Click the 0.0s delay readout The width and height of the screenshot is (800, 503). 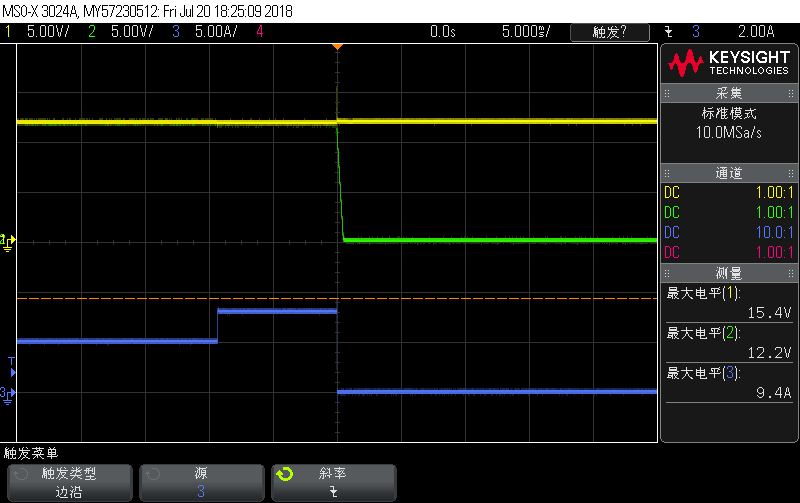pos(442,32)
